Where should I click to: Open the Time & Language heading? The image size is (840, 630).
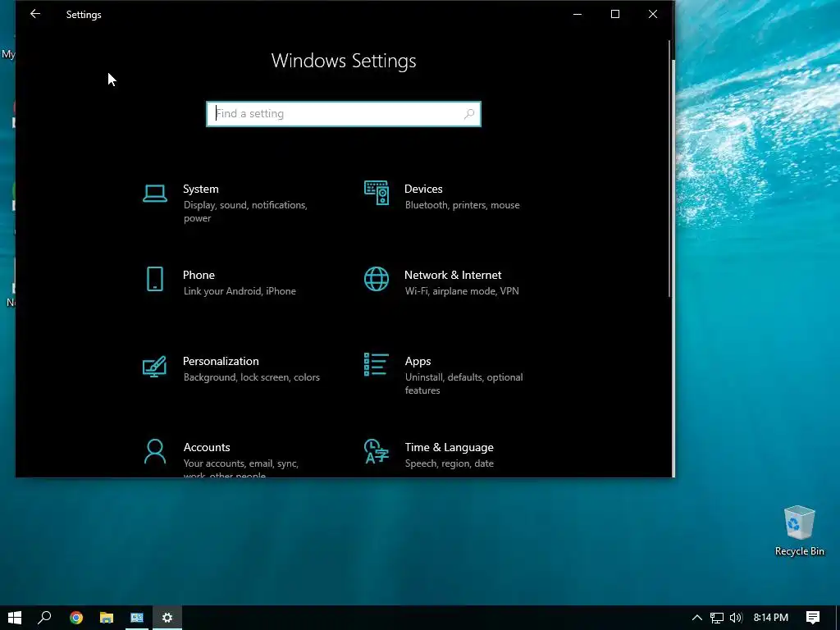[449, 447]
